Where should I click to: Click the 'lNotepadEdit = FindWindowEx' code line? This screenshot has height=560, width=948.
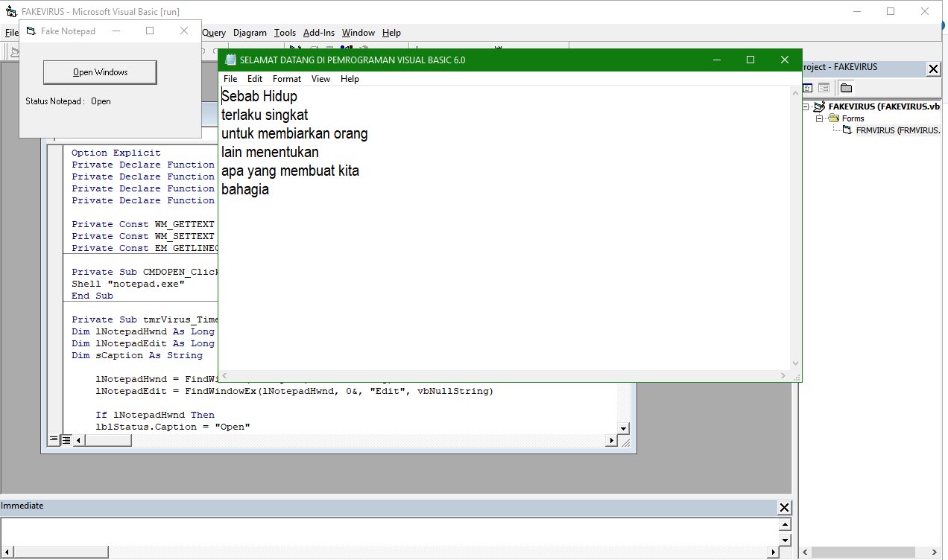click(294, 391)
